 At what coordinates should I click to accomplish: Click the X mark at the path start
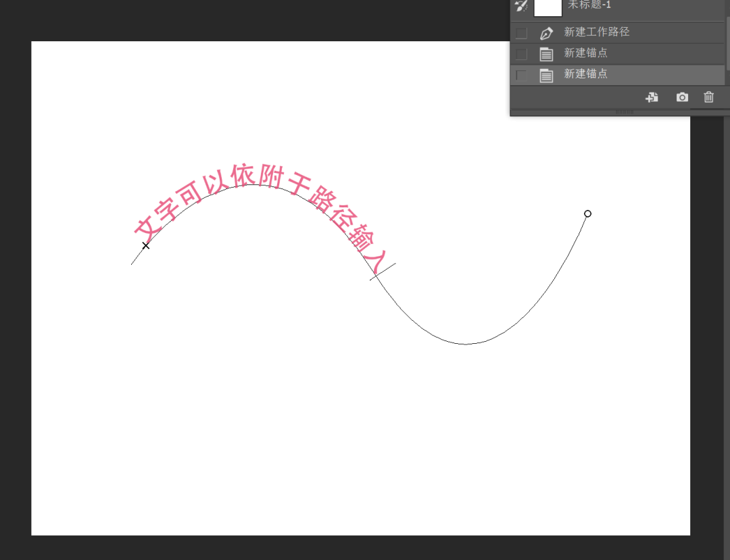click(x=146, y=246)
